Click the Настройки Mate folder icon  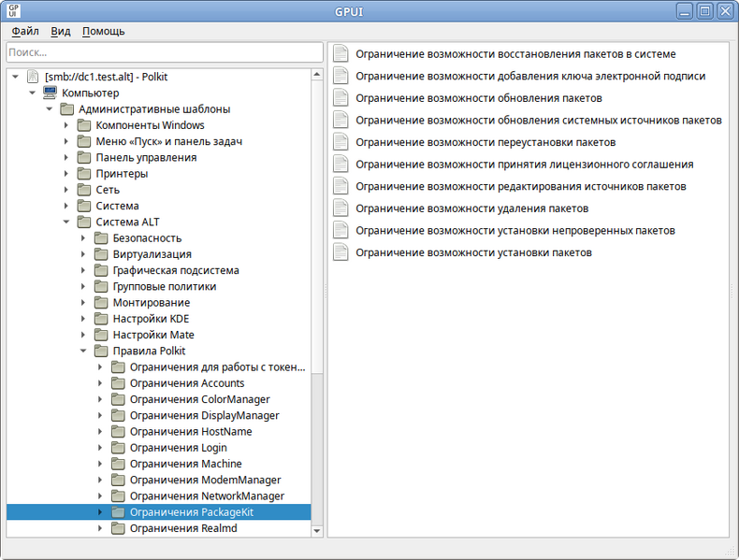[101, 335]
